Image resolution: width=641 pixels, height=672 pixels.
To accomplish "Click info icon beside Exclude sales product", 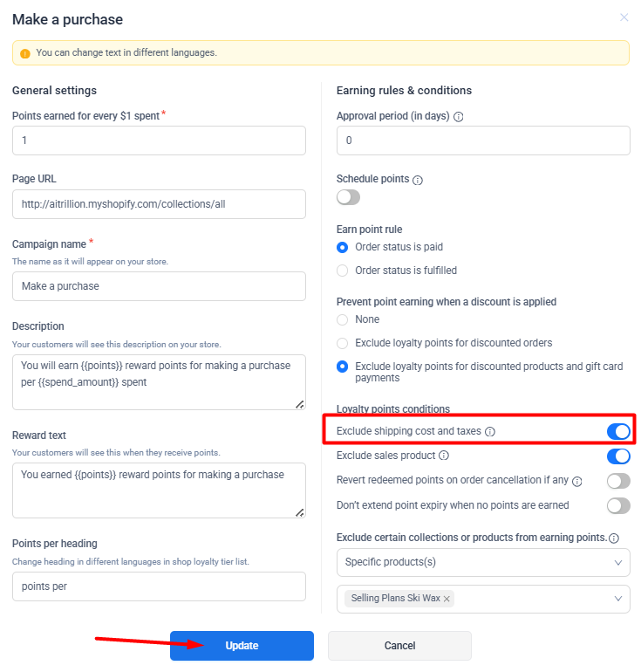I will coord(444,456).
